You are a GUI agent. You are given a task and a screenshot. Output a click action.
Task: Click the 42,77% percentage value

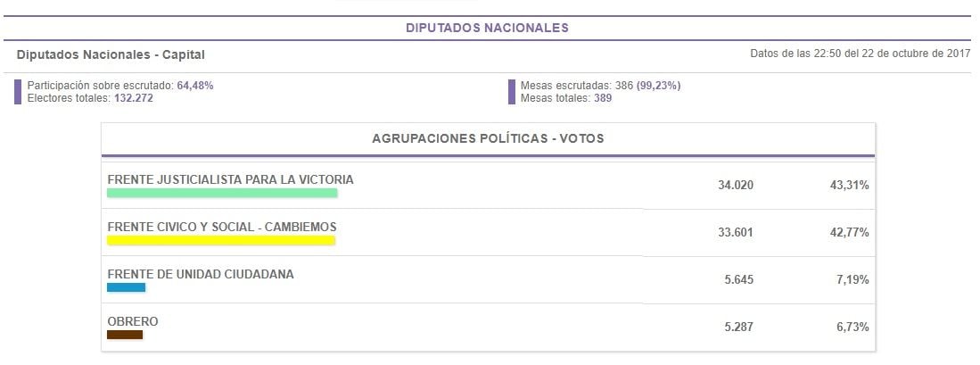[849, 233]
